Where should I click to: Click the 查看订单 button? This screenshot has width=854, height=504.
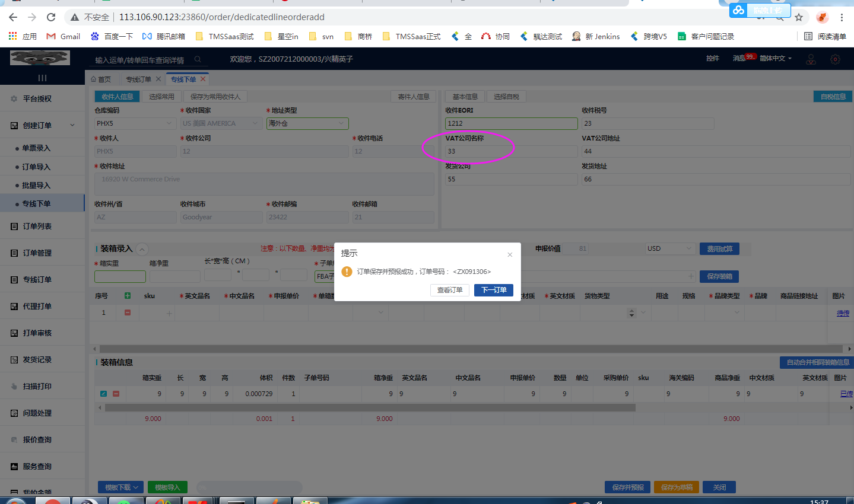[x=450, y=290]
